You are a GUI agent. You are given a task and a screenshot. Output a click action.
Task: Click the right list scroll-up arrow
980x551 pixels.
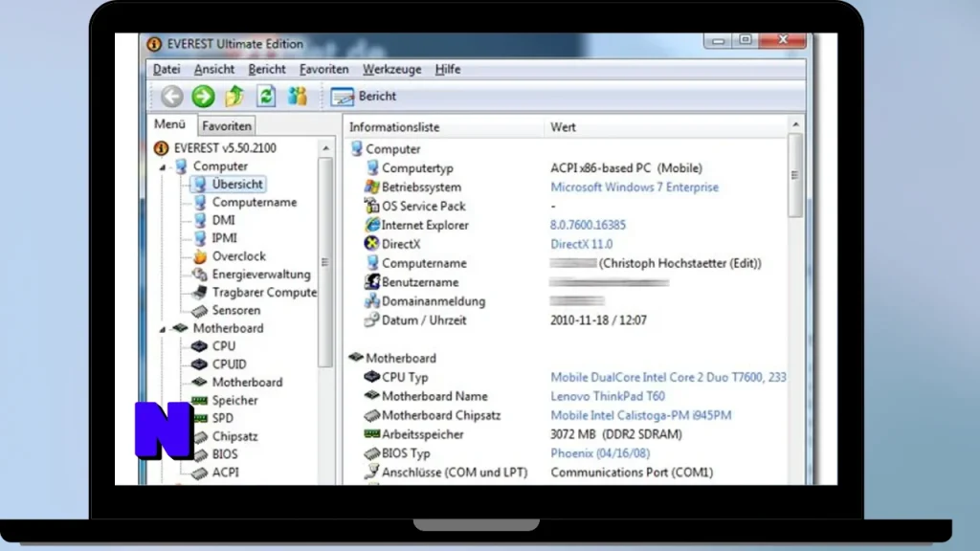pyautogui.click(x=795, y=125)
